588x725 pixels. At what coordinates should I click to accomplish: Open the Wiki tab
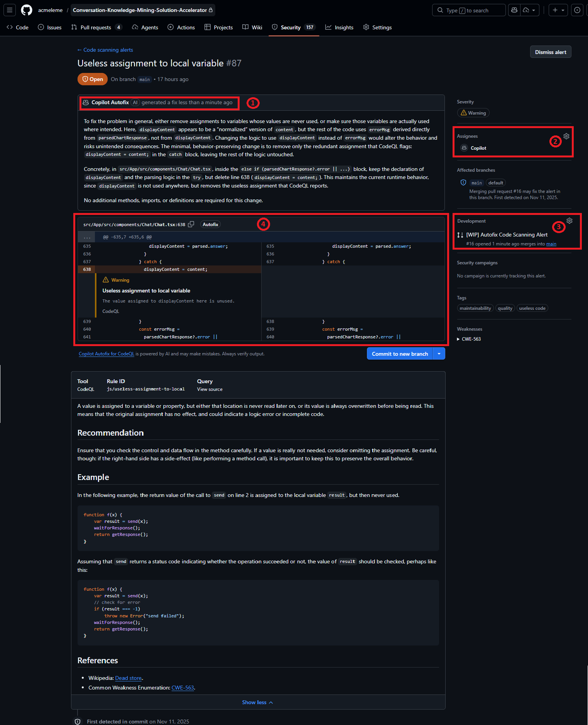252,27
